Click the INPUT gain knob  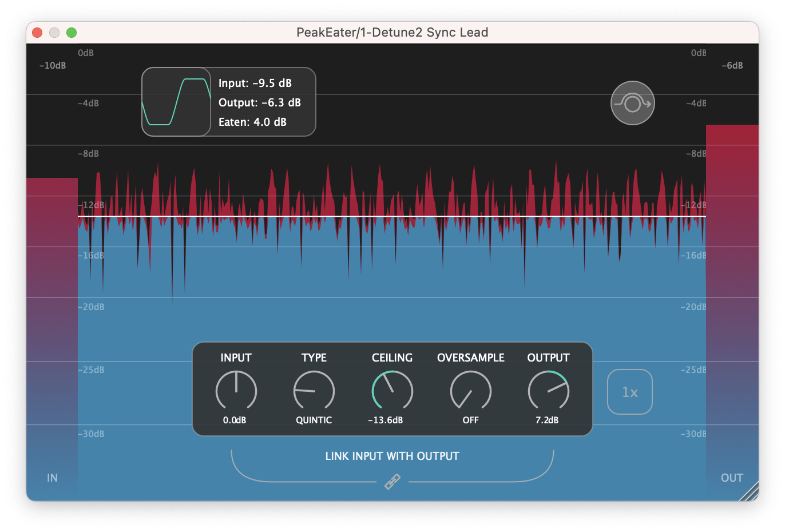[x=236, y=391]
